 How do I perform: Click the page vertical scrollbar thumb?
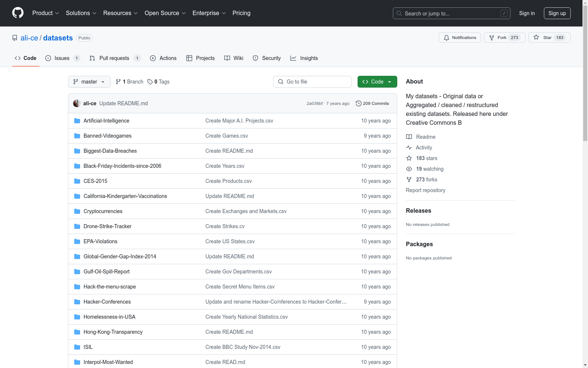click(585, 74)
